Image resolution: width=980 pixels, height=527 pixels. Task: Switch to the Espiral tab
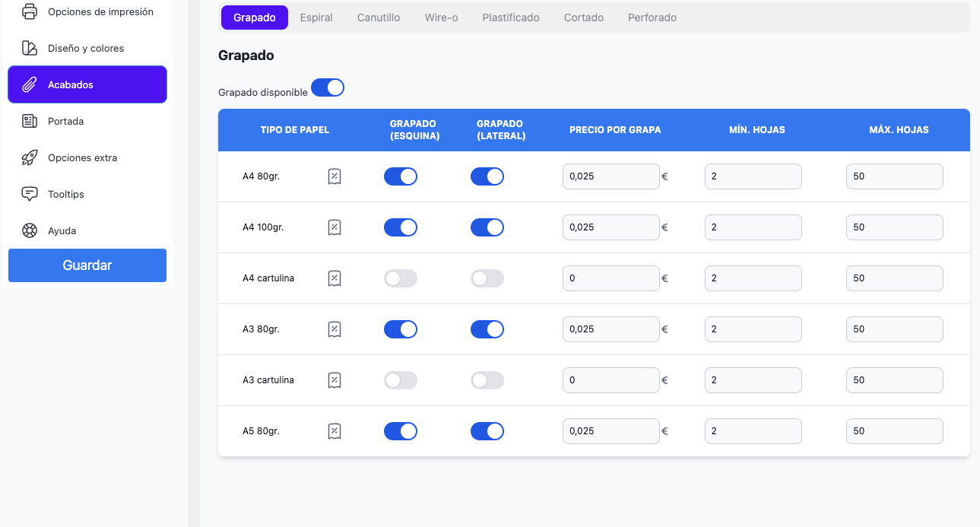tap(316, 17)
